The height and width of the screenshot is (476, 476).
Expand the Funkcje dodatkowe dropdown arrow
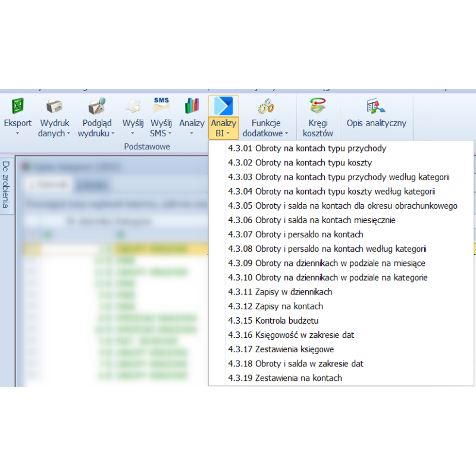(286, 134)
